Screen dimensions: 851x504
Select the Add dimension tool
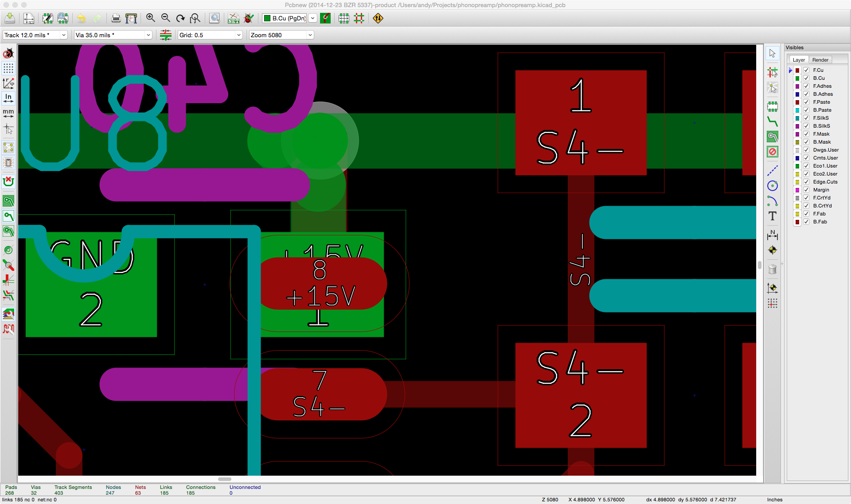coord(773,235)
